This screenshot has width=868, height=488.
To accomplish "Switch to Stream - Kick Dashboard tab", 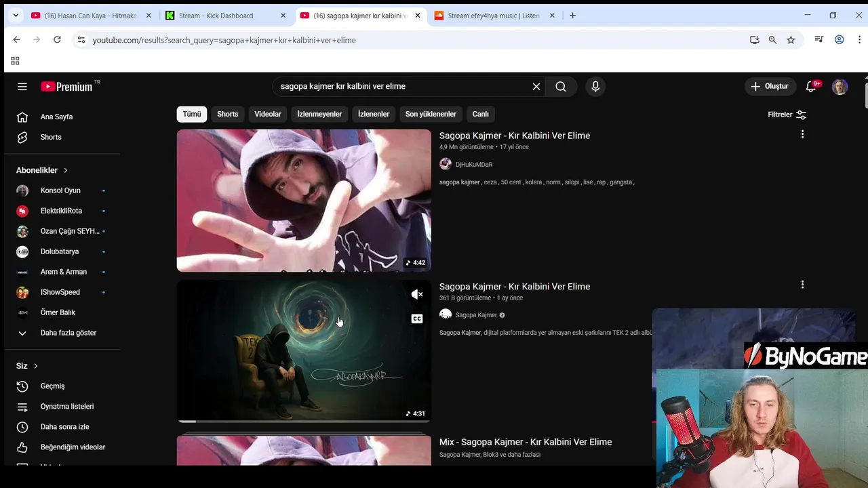I will point(216,16).
